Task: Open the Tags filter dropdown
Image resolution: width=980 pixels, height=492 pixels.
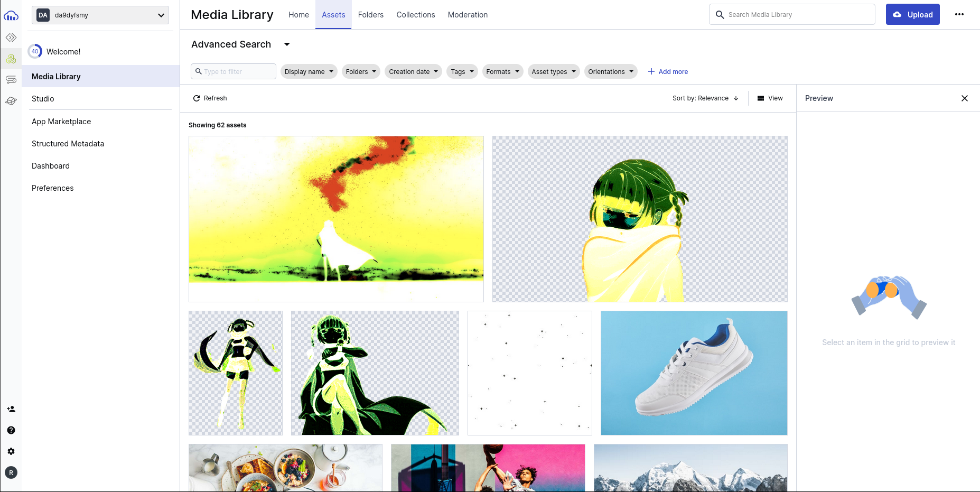Action: (462, 72)
